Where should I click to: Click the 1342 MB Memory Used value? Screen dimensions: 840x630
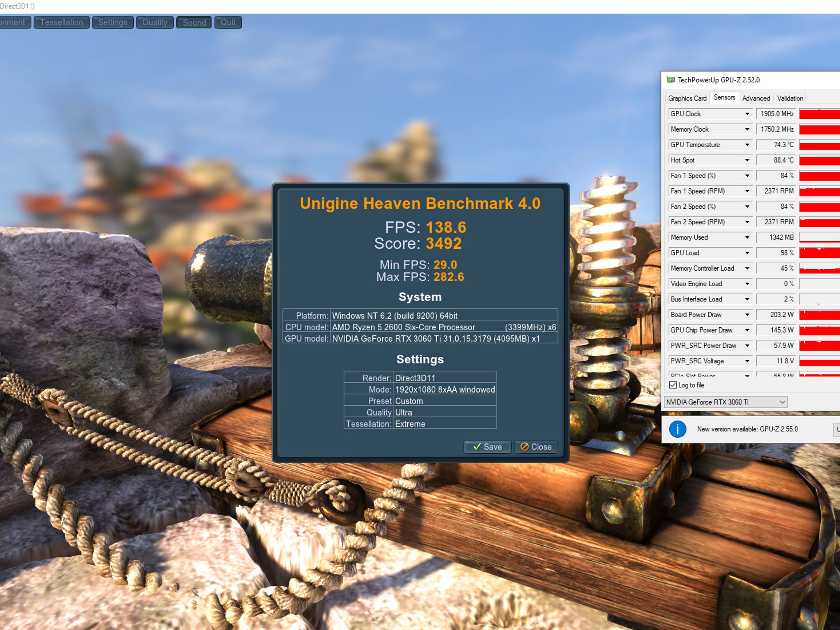pyautogui.click(x=776, y=237)
